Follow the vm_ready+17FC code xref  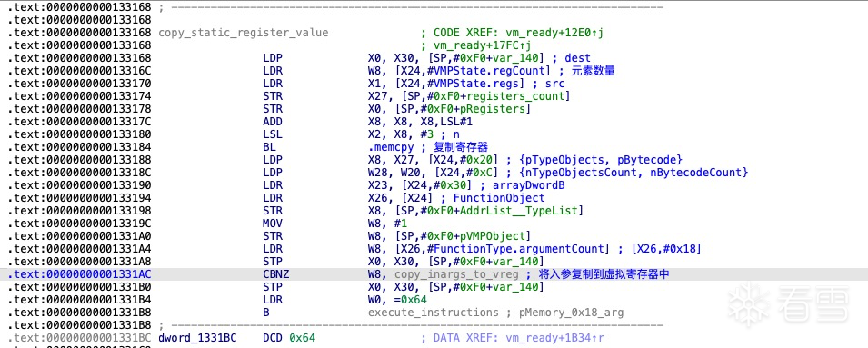[x=479, y=45]
